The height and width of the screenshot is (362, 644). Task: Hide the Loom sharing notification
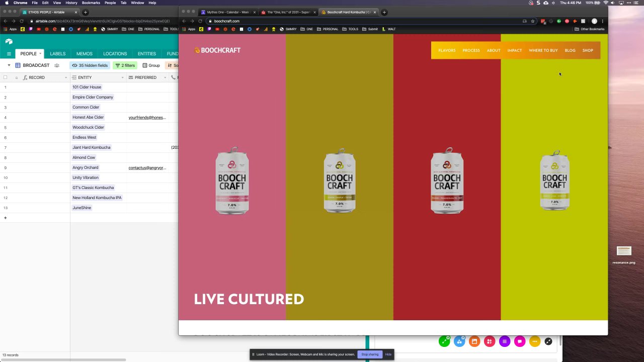coord(388,354)
